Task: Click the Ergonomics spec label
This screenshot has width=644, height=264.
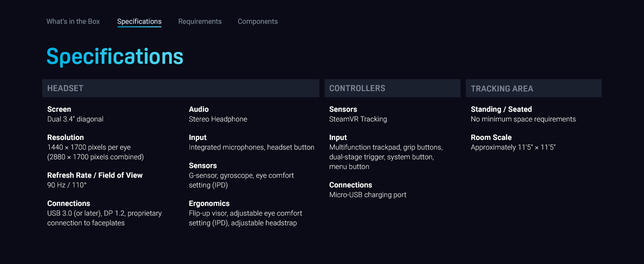Action: [x=209, y=203]
